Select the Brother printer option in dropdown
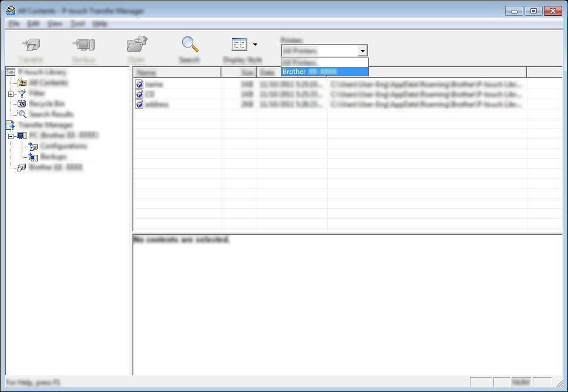 click(x=325, y=72)
